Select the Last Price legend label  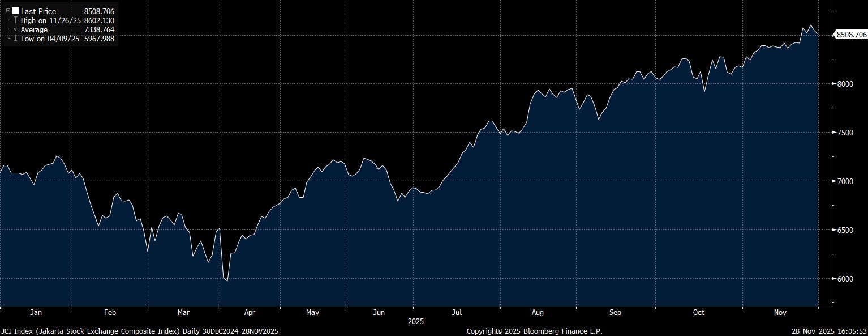[x=38, y=11]
